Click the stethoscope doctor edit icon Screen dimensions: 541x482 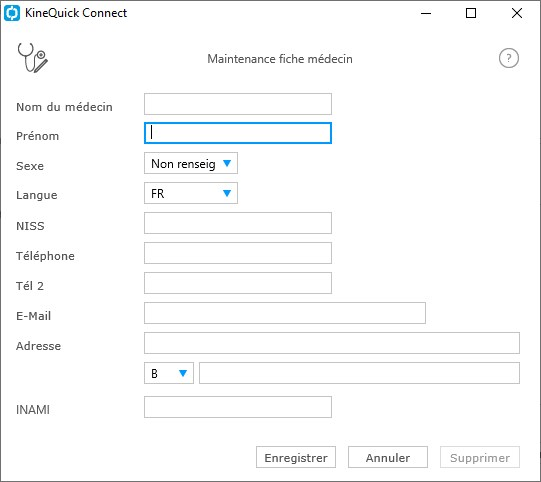click(x=33, y=58)
